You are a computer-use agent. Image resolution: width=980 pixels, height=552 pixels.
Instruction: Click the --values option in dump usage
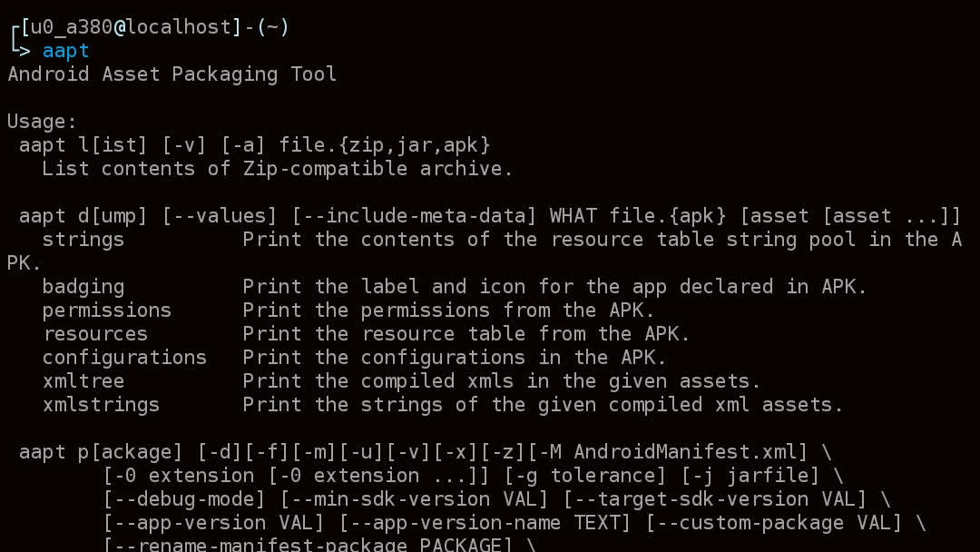pyautogui.click(x=220, y=216)
